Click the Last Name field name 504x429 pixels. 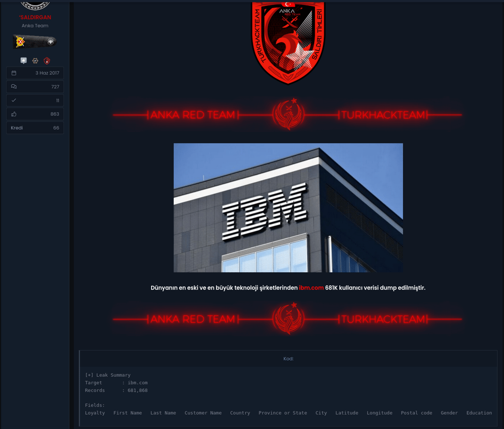(x=163, y=413)
